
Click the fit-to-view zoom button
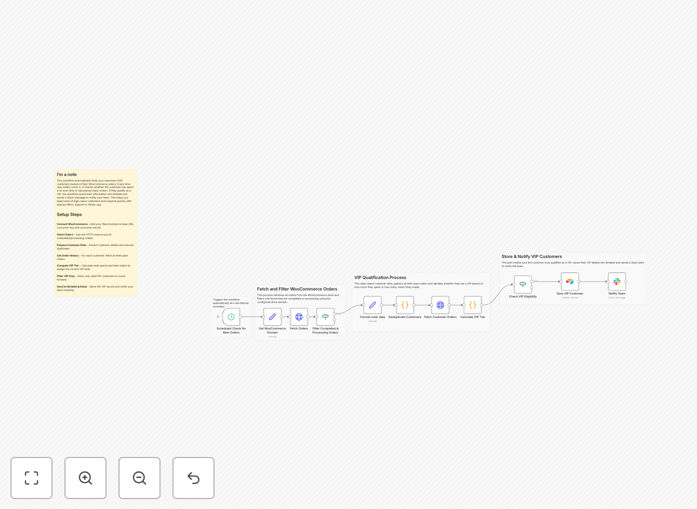tap(32, 478)
